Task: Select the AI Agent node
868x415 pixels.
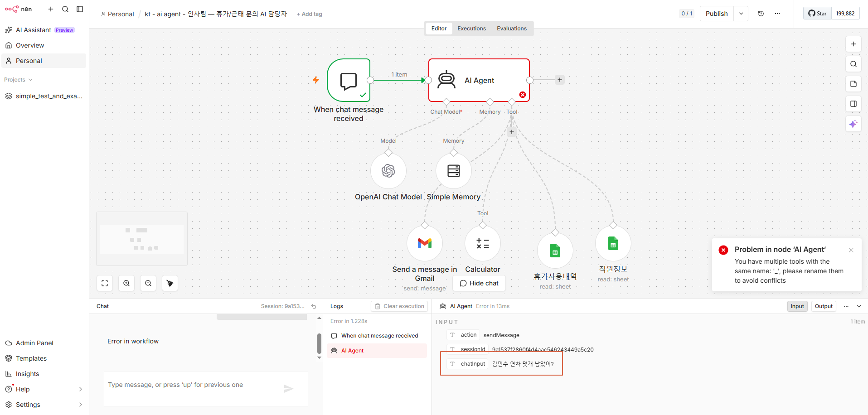Action: tap(479, 80)
